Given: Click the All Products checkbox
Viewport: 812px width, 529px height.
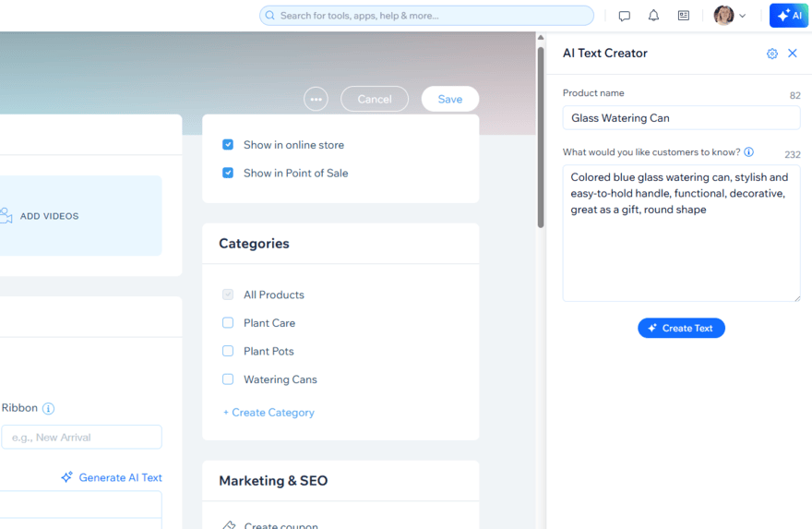Looking at the screenshot, I should click(228, 295).
